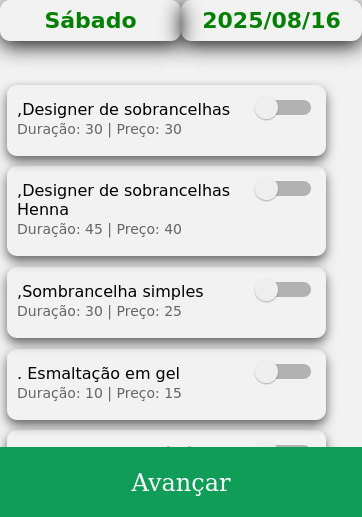This screenshot has height=517, width=362.
Task: Click the Sábado weekday button
Action: (x=90, y=20)
